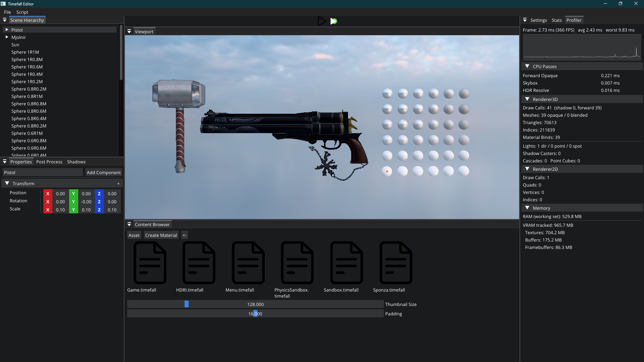644x362 pixels.
Task: Click the Add Component button
Action: coord(104,172)
